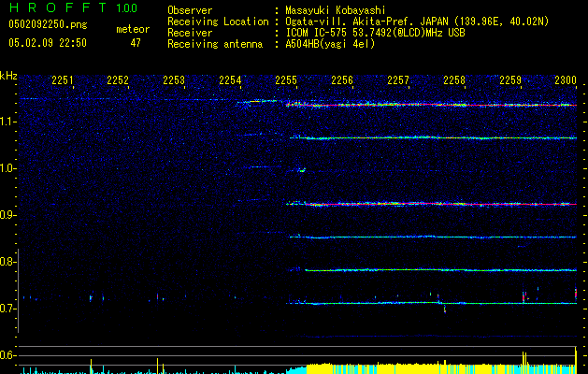The width and height of the screenshot is (588, 374).
Task: Click the meteor count value 47
Action: (136, 43)
